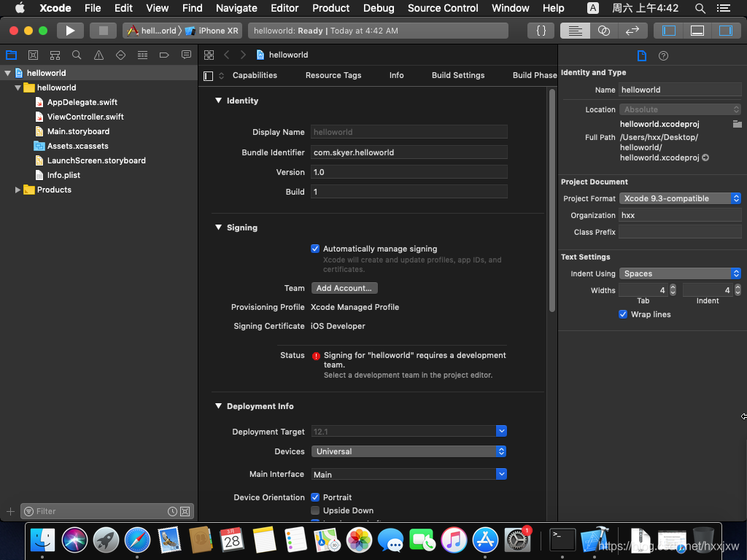Open the Devices Universal dropdown
The height and width of the screenshot is (560, 747).
click(409, 451)
